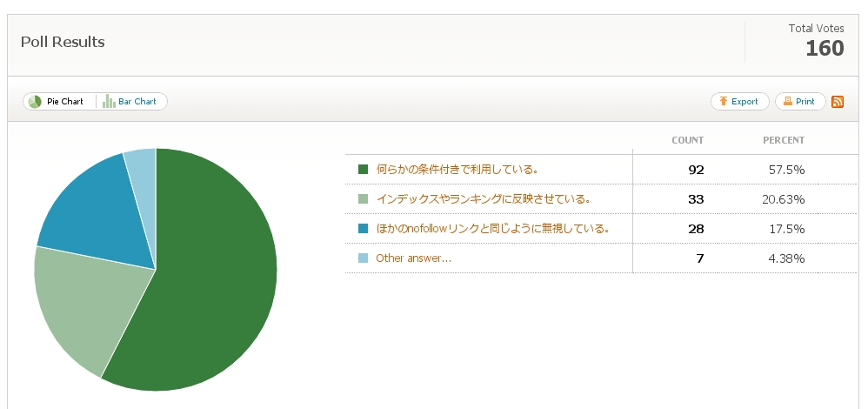Click dark green legend swatch for first answer
This screenshot has width=868, height=409.
click(x=364, y=169)
